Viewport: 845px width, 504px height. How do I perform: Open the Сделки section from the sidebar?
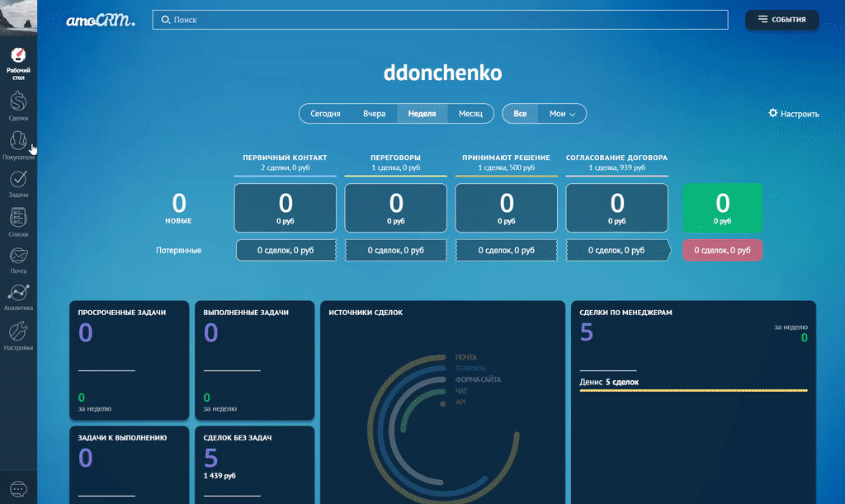(x=18, y=106)
